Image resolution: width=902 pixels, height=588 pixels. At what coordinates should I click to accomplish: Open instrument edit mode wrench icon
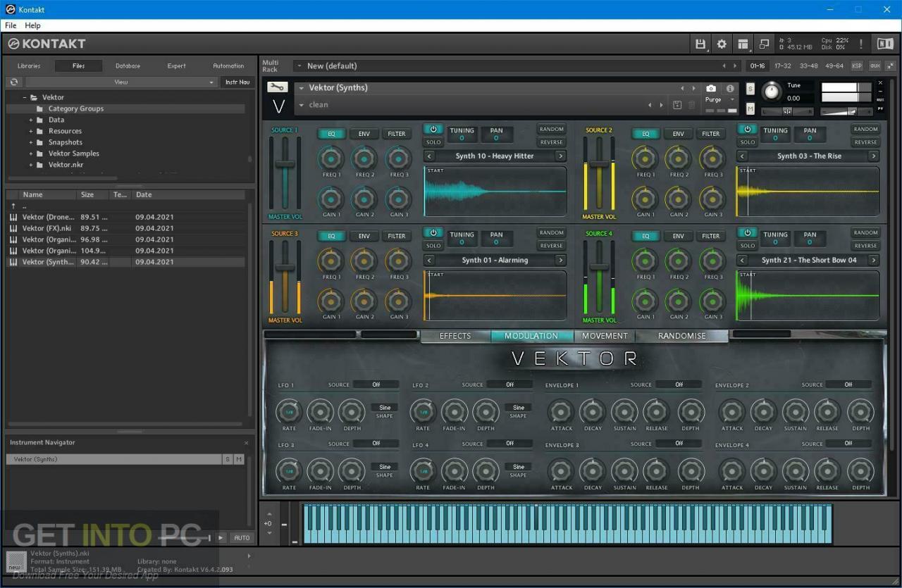coord(278,87)
